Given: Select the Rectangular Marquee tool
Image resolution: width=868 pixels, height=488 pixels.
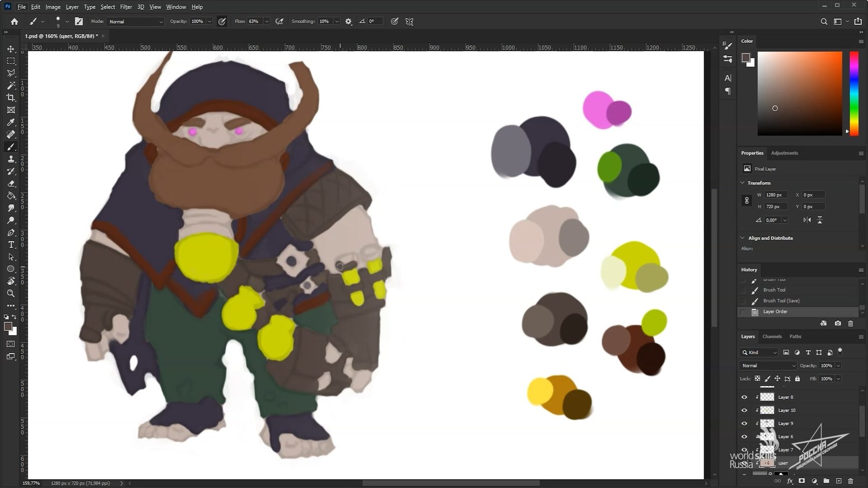Looking at the screenshot, I should click(x=11, y=61).
